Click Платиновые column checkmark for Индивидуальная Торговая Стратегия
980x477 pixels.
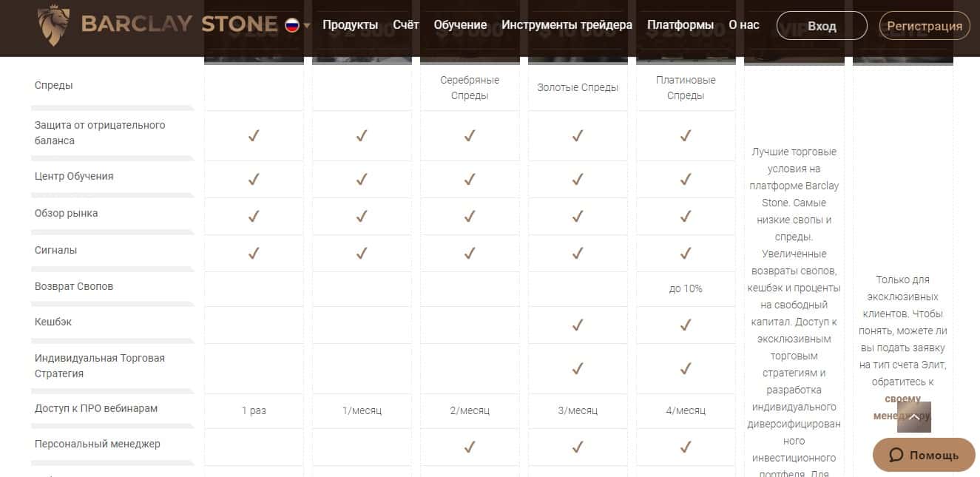click(x=686, y=368)
